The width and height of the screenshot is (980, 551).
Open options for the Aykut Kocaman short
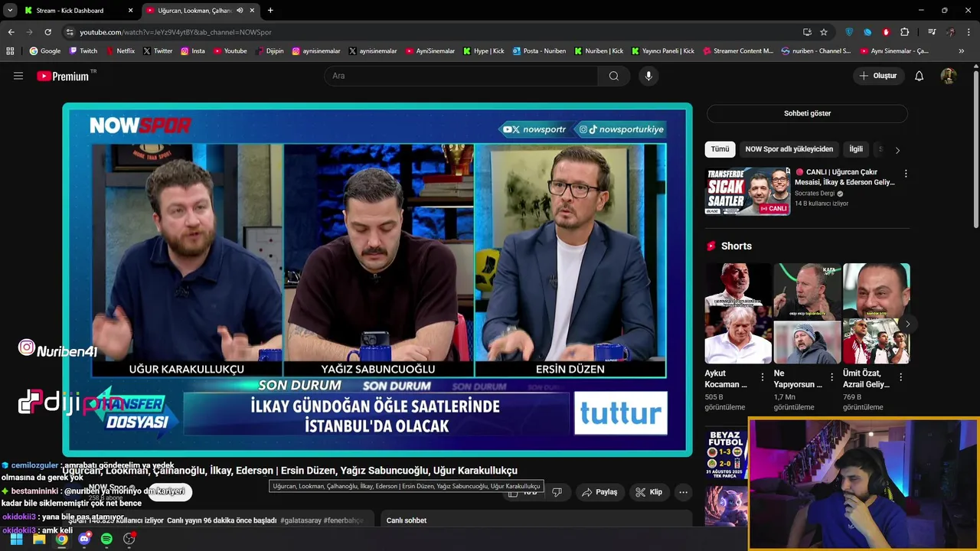[x=762, y=377]
